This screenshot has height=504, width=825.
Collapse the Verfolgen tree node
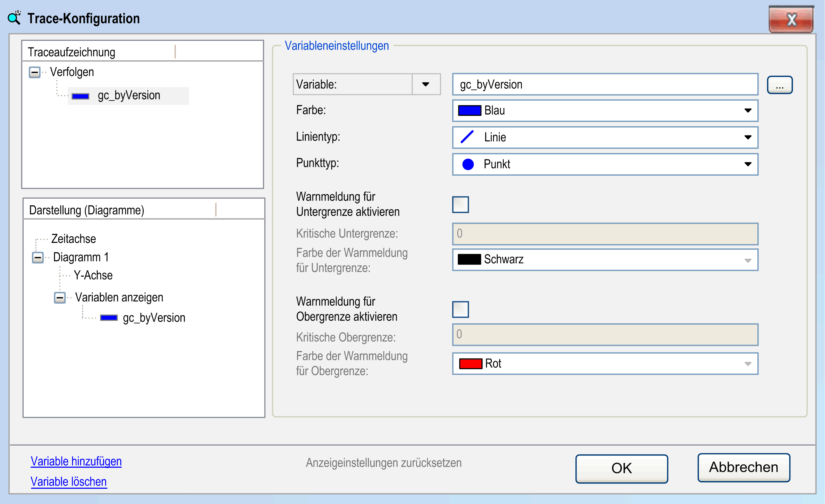coord(35,72)
